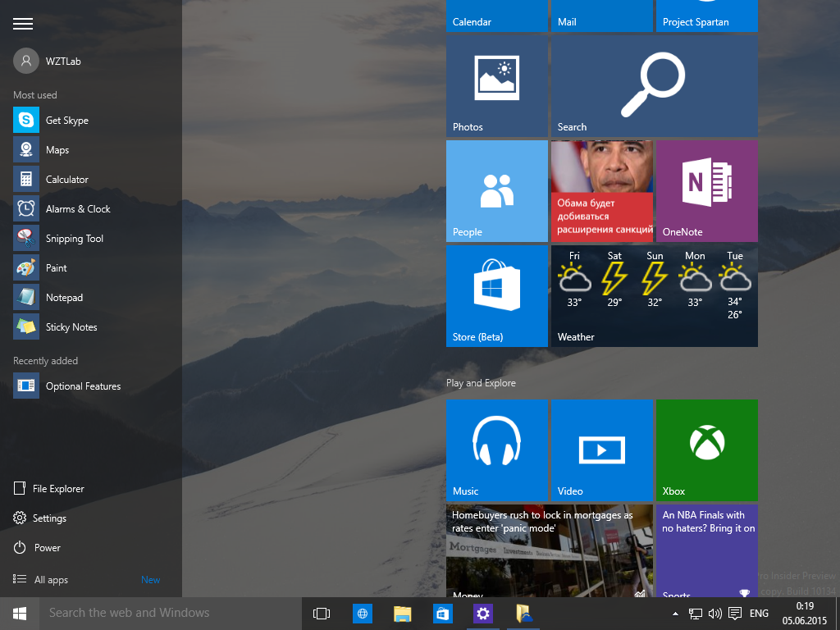The height and width of the screenshot is (630, 840).
Task: Launch Notepad
Action: point(91,297)
